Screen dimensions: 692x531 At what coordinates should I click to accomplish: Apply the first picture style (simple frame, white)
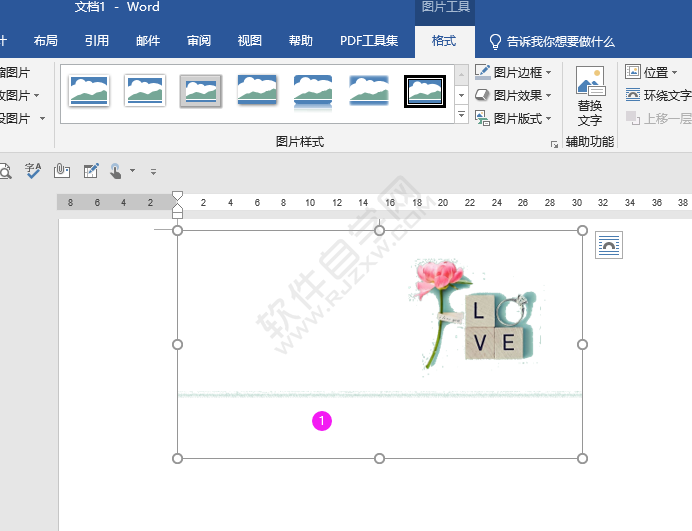89,90
